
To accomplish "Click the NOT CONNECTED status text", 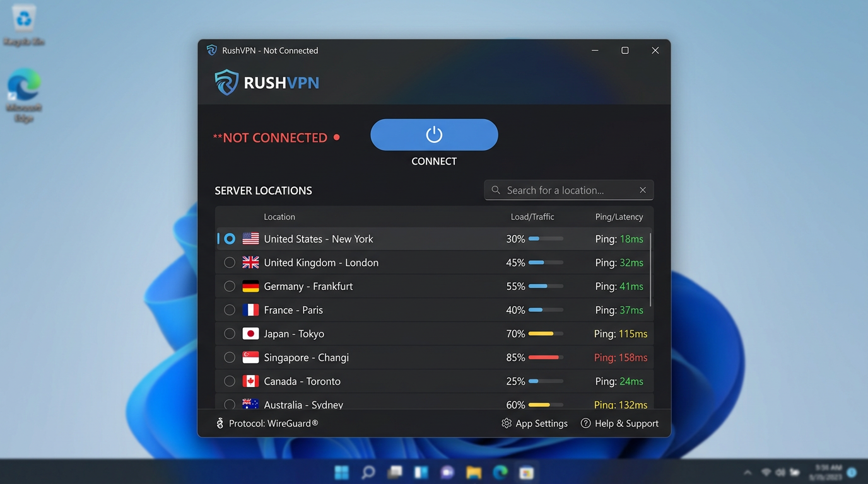I will tap(270, 138).
